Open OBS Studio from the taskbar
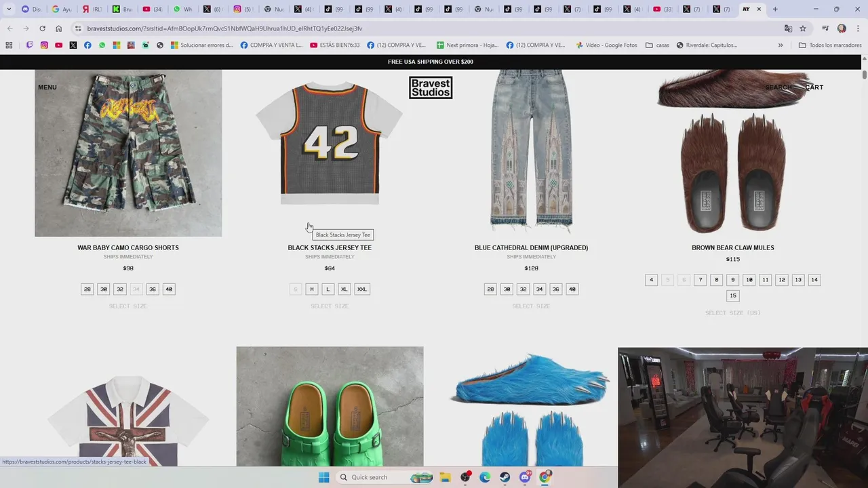Viewport: 868px width, 488px height. click(465, 477)
